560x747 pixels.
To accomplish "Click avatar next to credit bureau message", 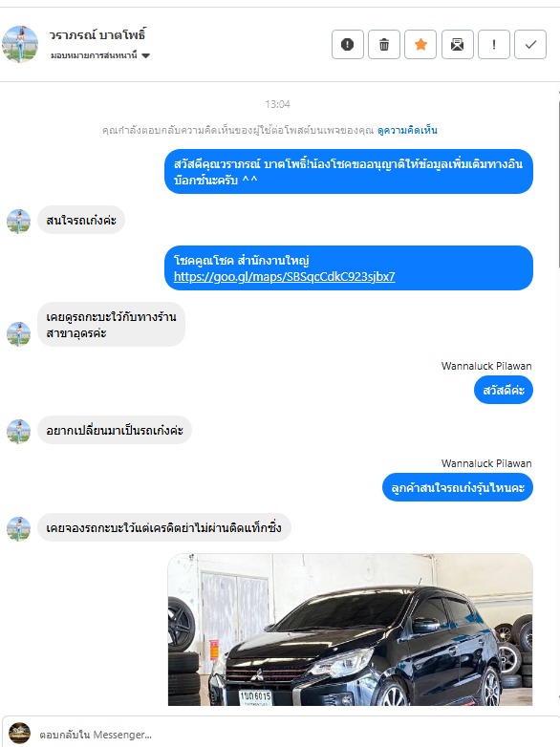I will point(18,529).
